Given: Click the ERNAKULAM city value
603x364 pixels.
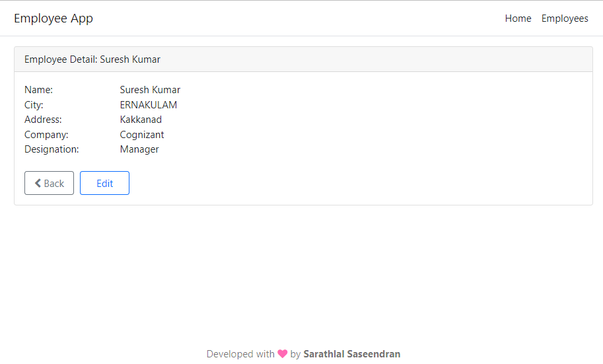Looking at the screenshot, I should point(148,105).
